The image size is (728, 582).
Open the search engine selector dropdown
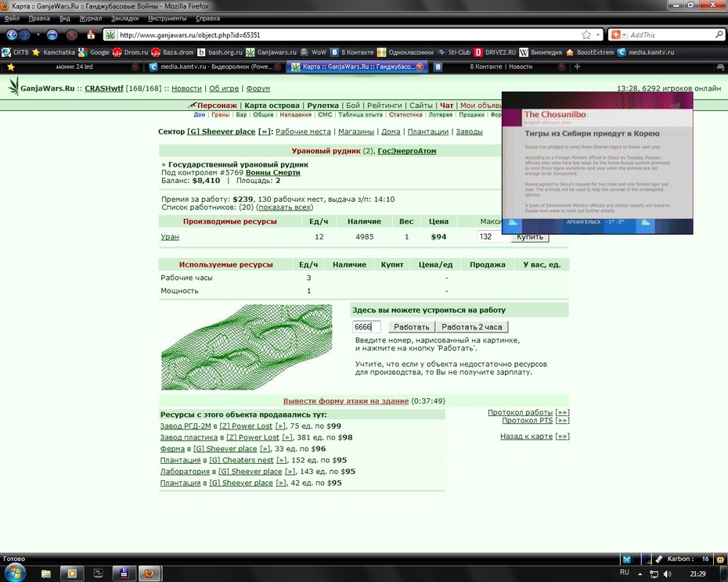tap(619, 34)
